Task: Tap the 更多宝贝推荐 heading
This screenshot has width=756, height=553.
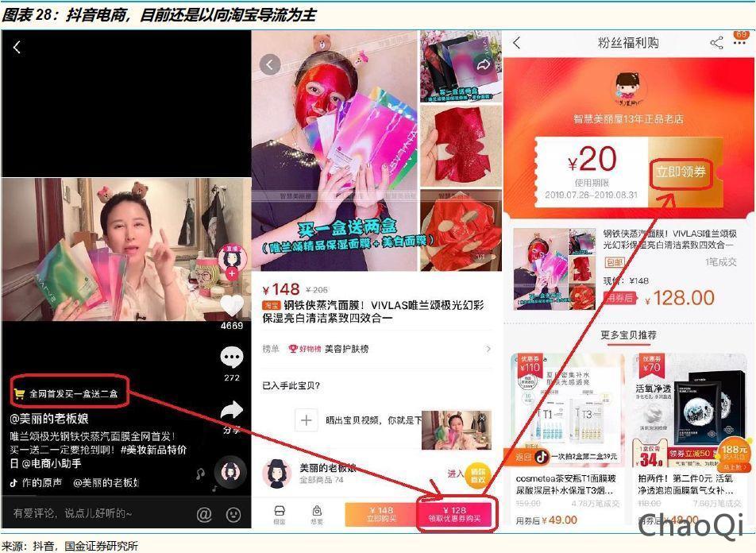Action: (627, 335)
